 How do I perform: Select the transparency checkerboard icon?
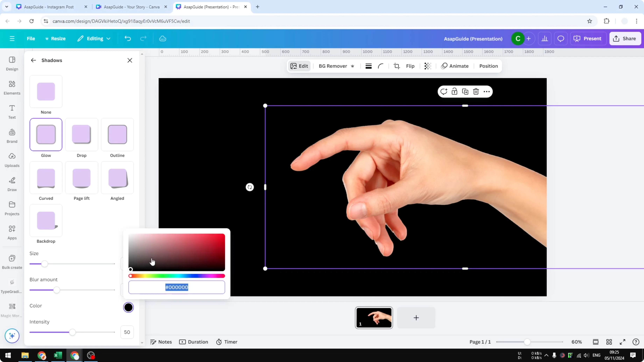pos(428,66)
